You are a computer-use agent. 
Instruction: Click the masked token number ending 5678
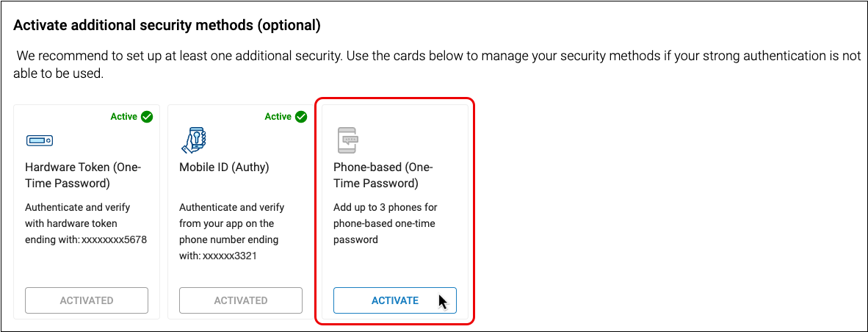pyautogui.click(x=115, y=239)
